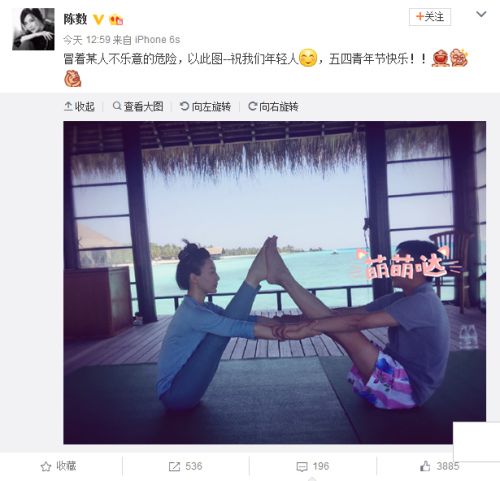Click the 陈数 username link

click(75, 19)
